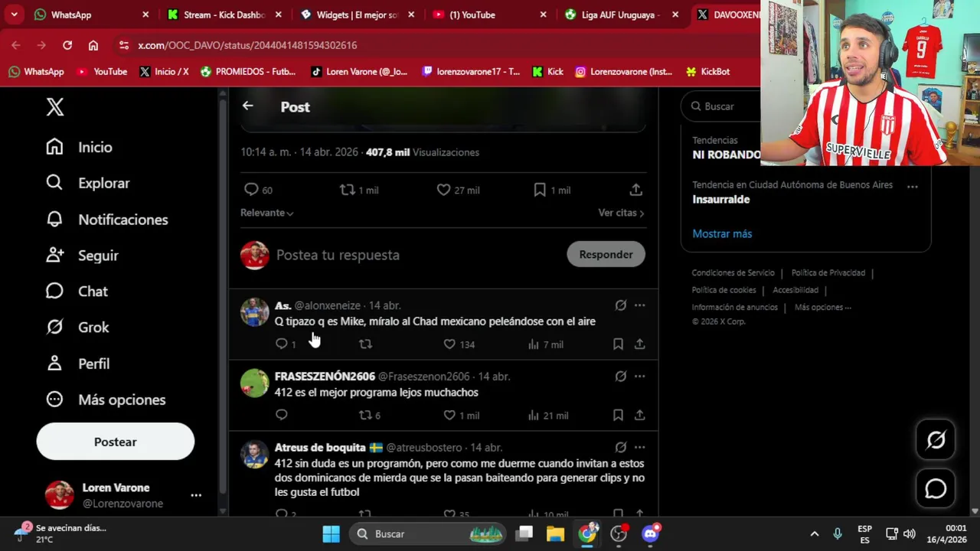Like FRASESZENÓN2606 comment with 1 mil
Image resolution: width=980 pixels, height=551 pixels.
pyautogui.click(x=462, y=415)
